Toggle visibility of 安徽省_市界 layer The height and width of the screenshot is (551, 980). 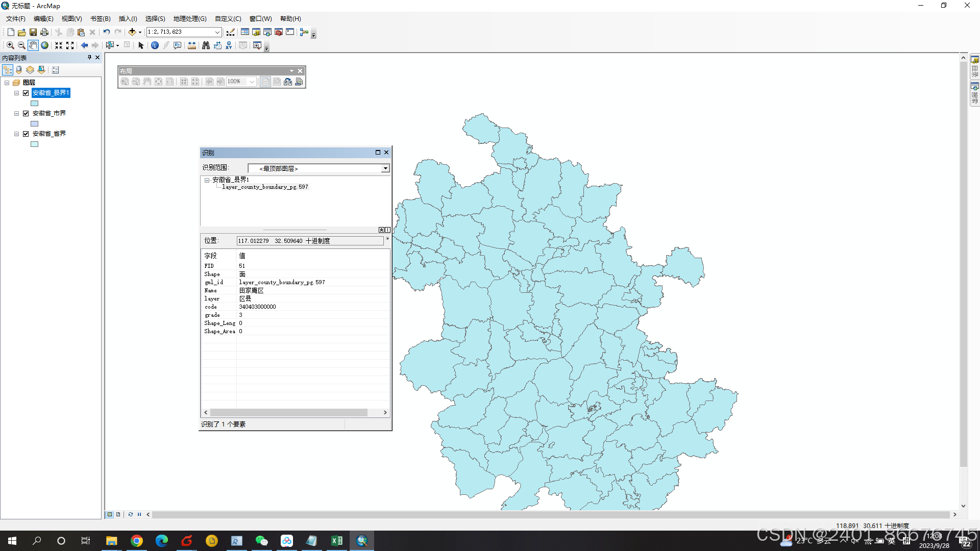26,113
